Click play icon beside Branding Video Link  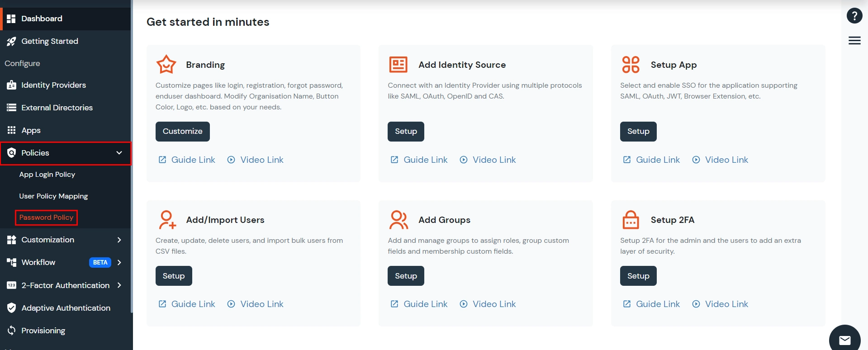coord(231,160)
